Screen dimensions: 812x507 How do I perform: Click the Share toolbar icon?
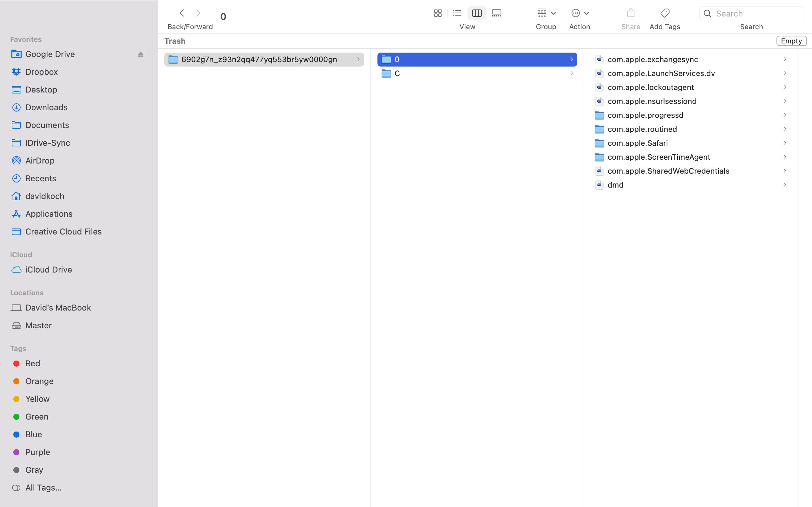point(631,13)
